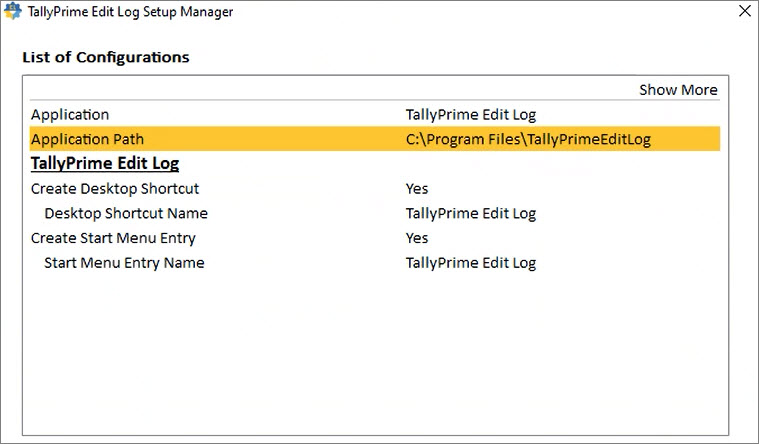The height and width of the screenshot is (444, 759).
Task: Click the List of Configurations heading
Action: pos(106,57)
